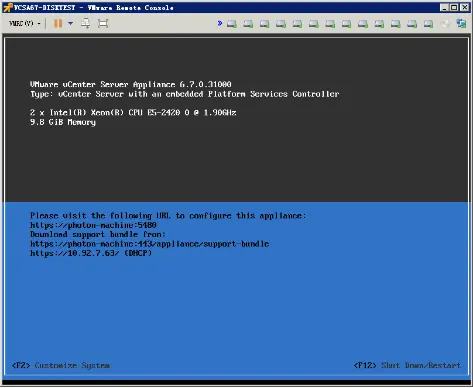Maximize the VMware Remote Console window

[454, 7]
